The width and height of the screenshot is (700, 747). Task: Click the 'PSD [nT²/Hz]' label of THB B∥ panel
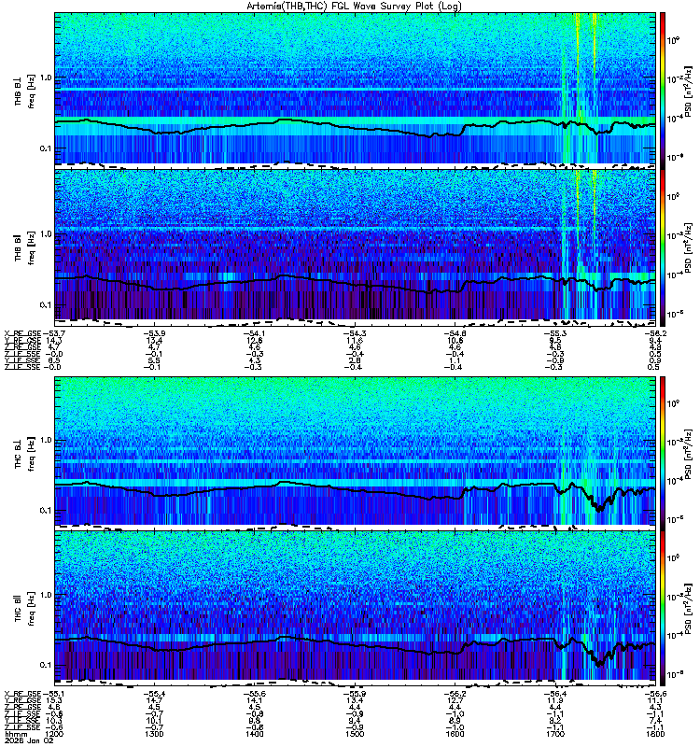tap(689, 247)
